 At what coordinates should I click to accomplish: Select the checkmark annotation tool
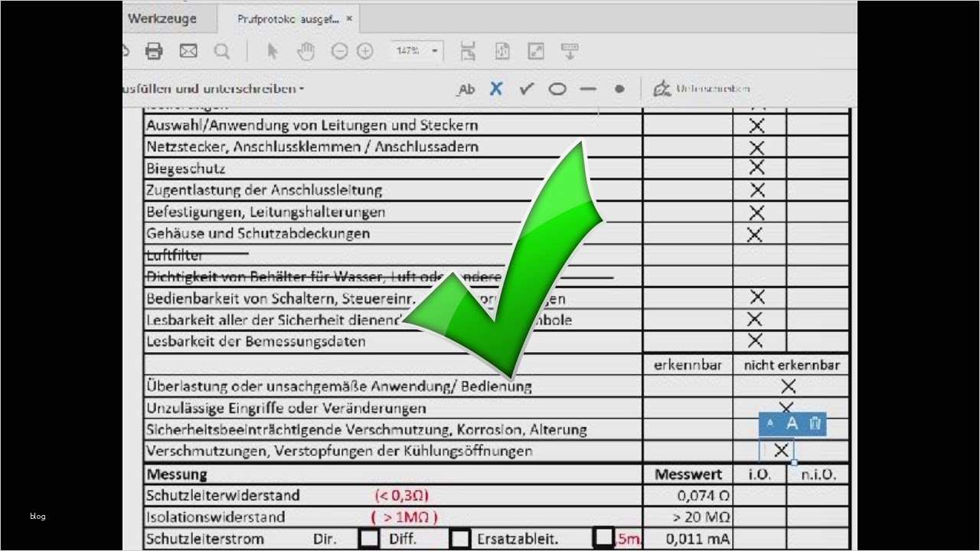526,89
